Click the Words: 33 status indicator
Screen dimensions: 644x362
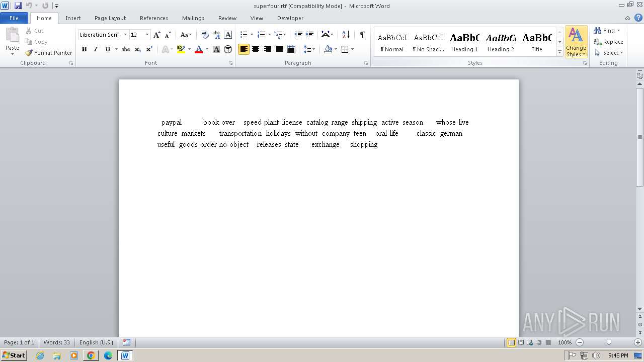pos(57,342)
